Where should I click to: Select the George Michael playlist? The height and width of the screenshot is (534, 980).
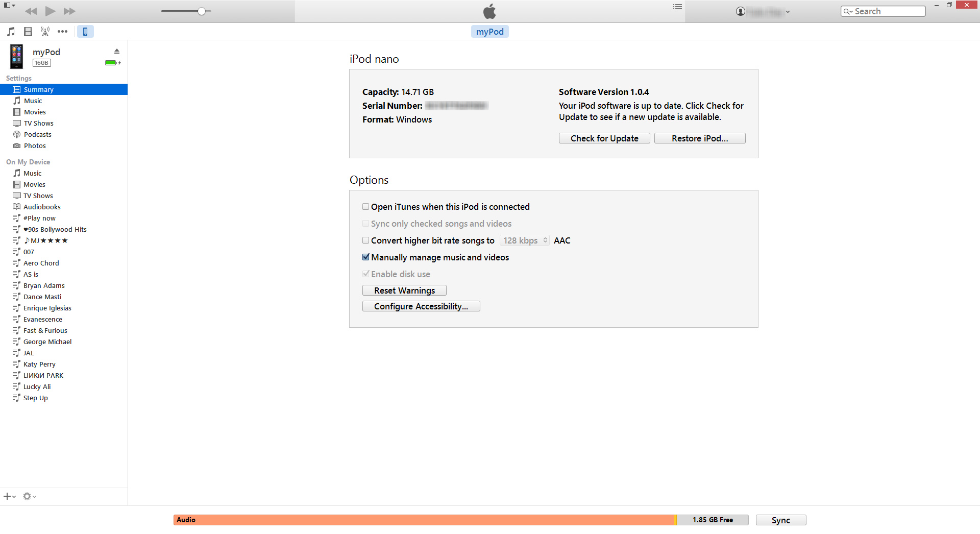[x=64, y=342]
